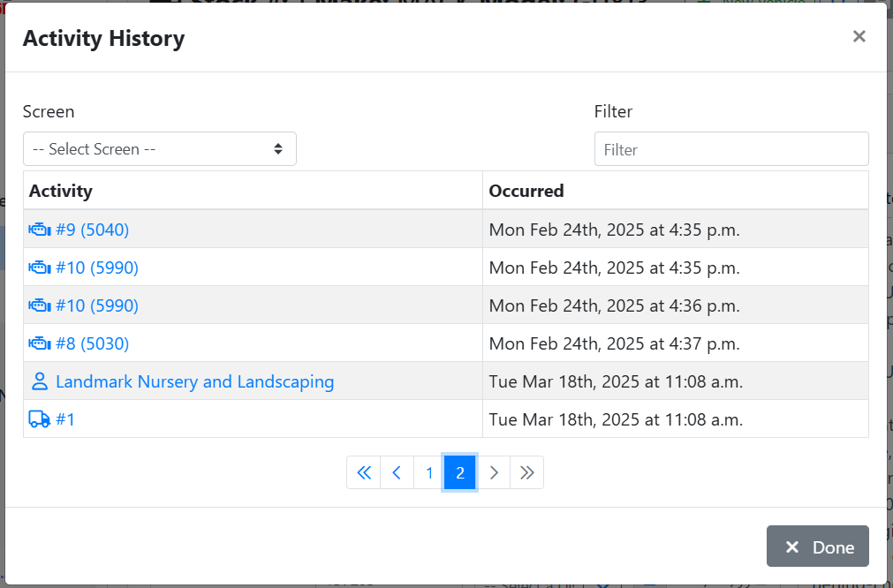The width and height of the screenshot is (893, 588).
Task: Click the engine icon beside #8 (5030)
Action: (x=39, y=343)
